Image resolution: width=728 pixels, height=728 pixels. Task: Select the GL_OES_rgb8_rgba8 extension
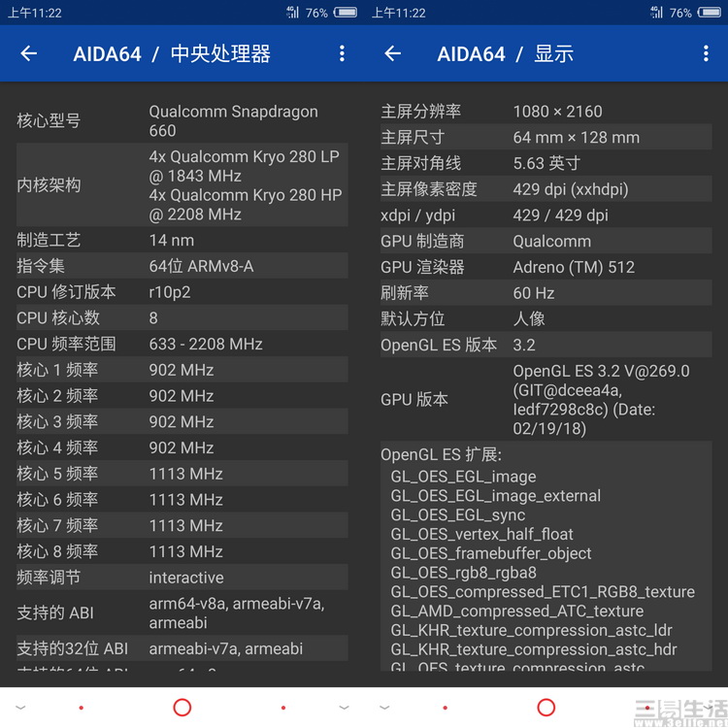tap(463, 573)
